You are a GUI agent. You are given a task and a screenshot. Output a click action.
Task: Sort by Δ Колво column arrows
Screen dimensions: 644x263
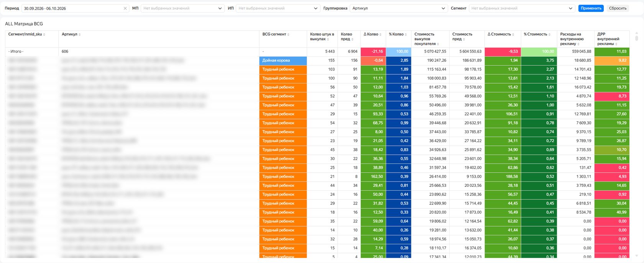coord(380,34)
